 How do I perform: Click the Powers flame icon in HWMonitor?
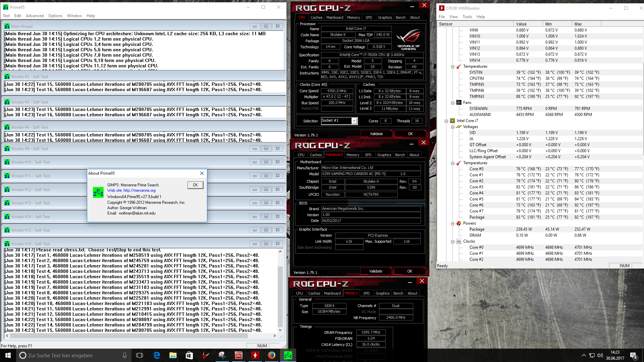pyautogui.click(x=459, y=223)
